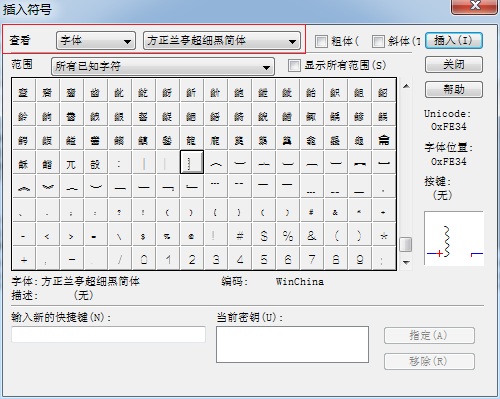This screenshot has width=500, height=399.
Task: Select the 兀 character in the grid
Action: (x=71, y=164)
